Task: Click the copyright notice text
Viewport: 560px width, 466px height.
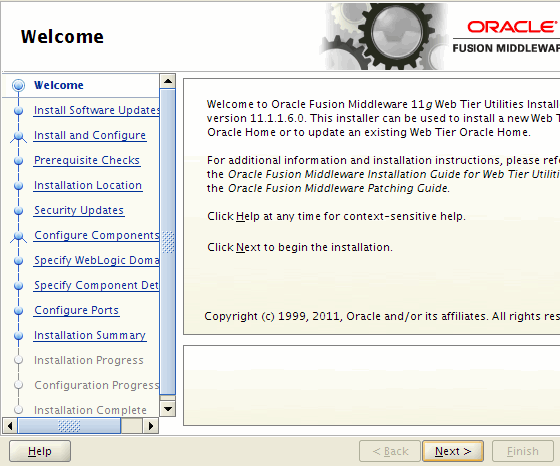Action: coord(382,316)
